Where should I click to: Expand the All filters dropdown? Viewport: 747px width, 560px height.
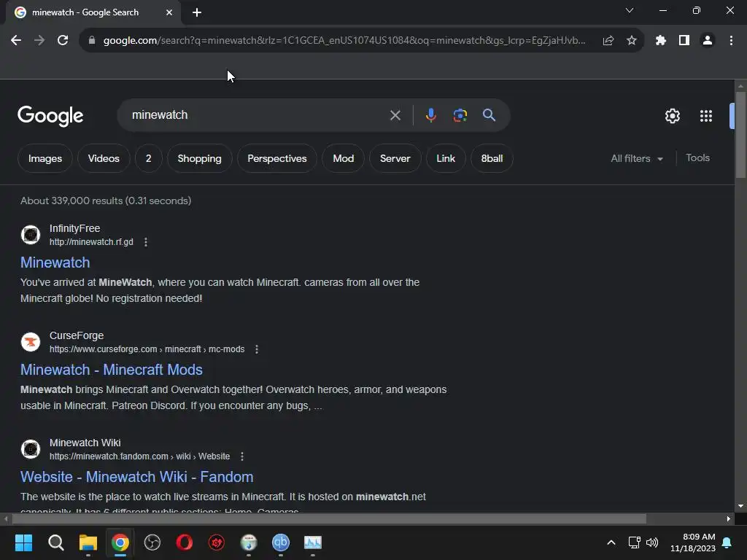point(637,158)
